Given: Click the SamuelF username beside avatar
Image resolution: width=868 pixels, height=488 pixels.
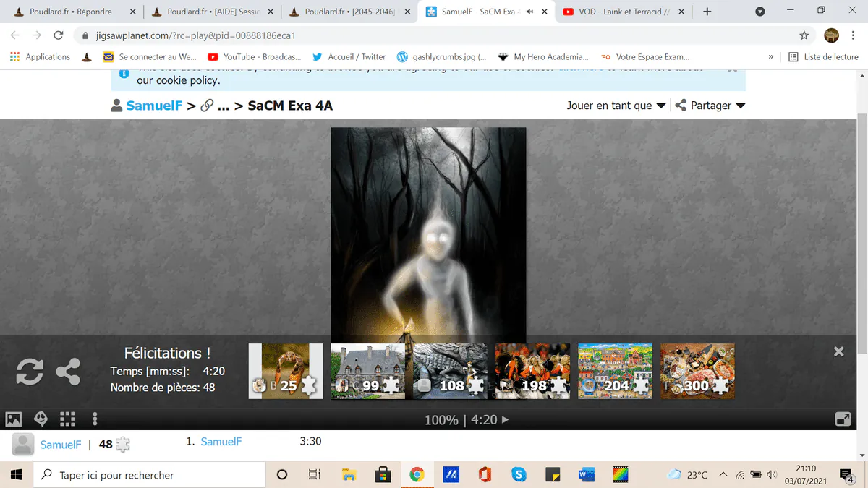Looking at the screenshot, I should pyautogui.click(x=61, y=445).
